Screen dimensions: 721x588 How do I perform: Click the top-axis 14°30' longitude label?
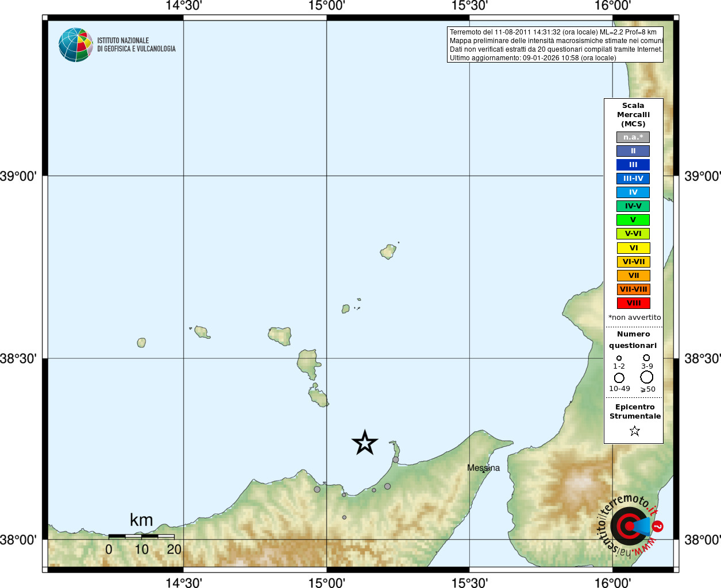pos(183,6)
